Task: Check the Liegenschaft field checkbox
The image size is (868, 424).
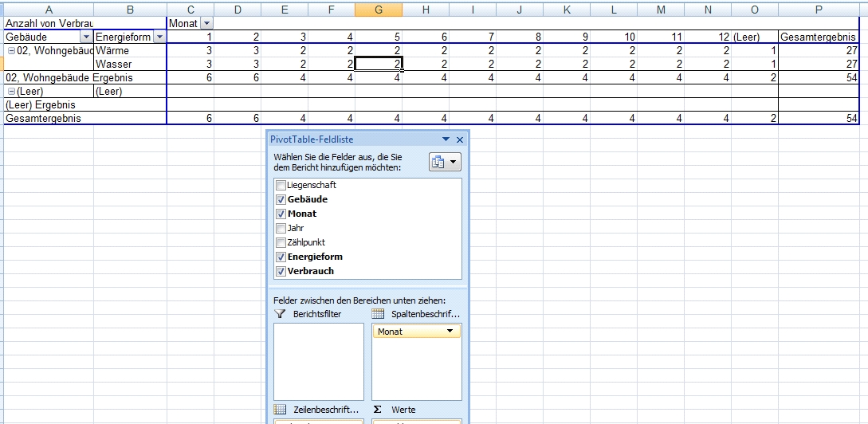Action: click(281, 185)
